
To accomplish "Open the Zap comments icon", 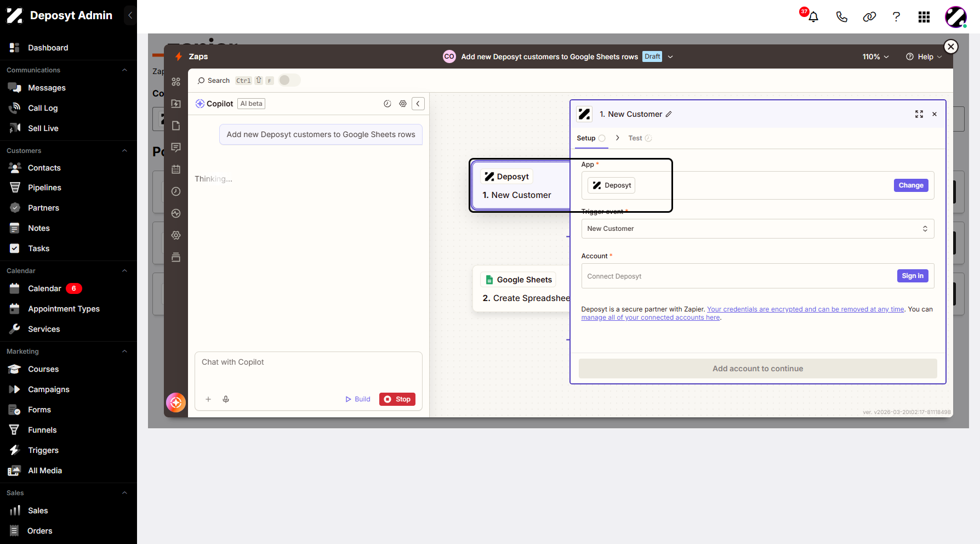I will coord(176,148).
